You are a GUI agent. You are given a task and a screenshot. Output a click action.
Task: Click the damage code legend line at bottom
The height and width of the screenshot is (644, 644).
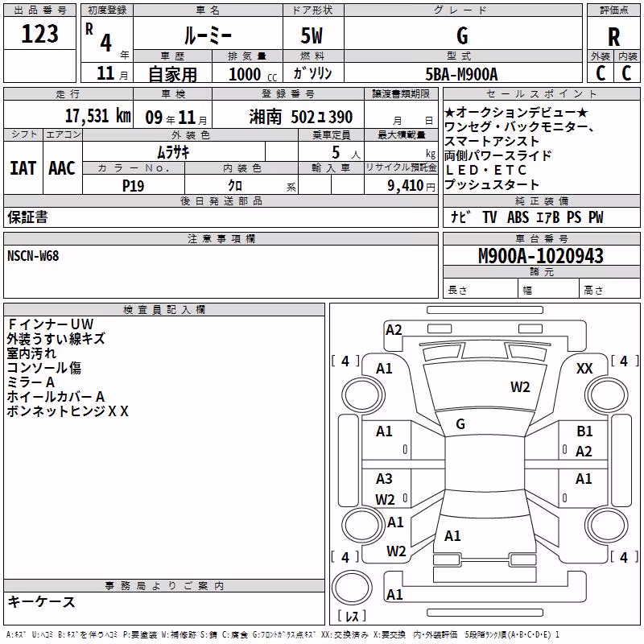pos(283,634)
